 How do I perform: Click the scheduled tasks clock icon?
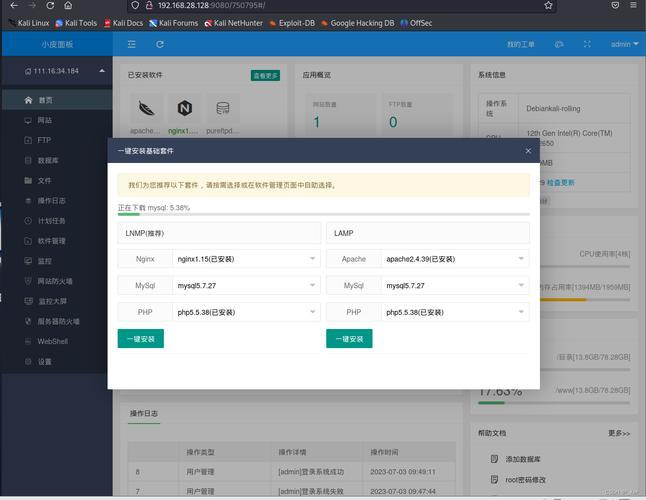[28, 221]
